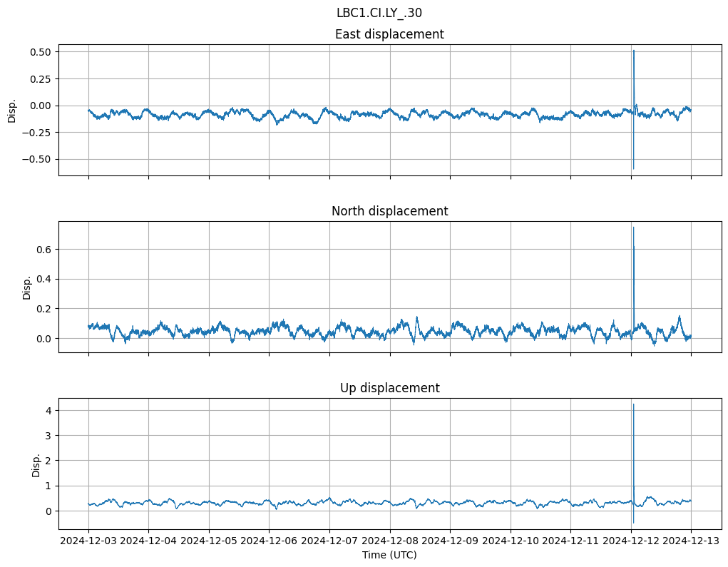Pick the 2024-12-10 date tick label

pos(510,541)
